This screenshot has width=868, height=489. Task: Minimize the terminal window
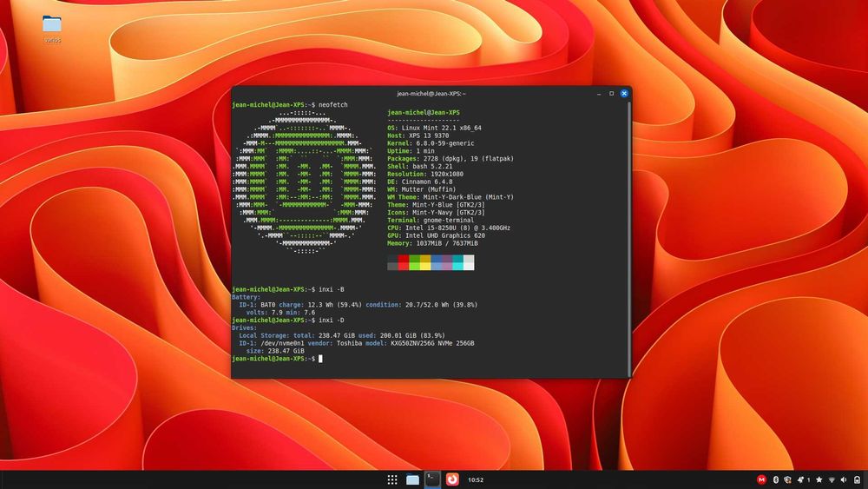599,94
